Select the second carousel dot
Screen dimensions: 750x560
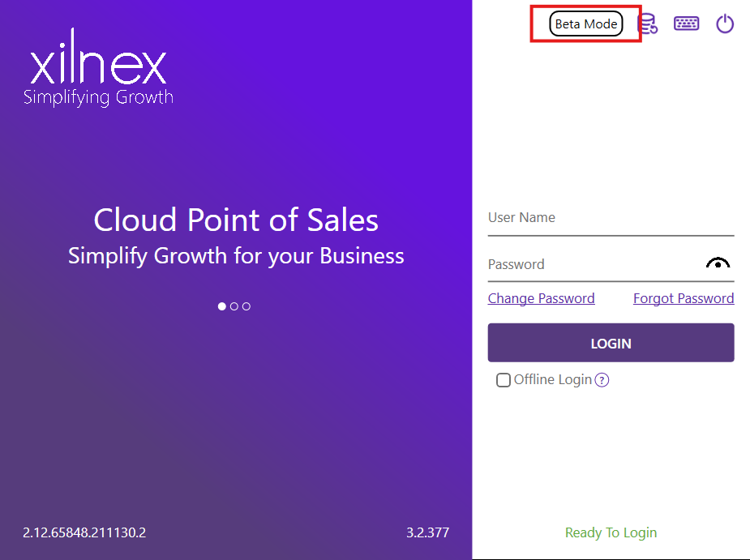pyautogui.click(x=234, y=306)
